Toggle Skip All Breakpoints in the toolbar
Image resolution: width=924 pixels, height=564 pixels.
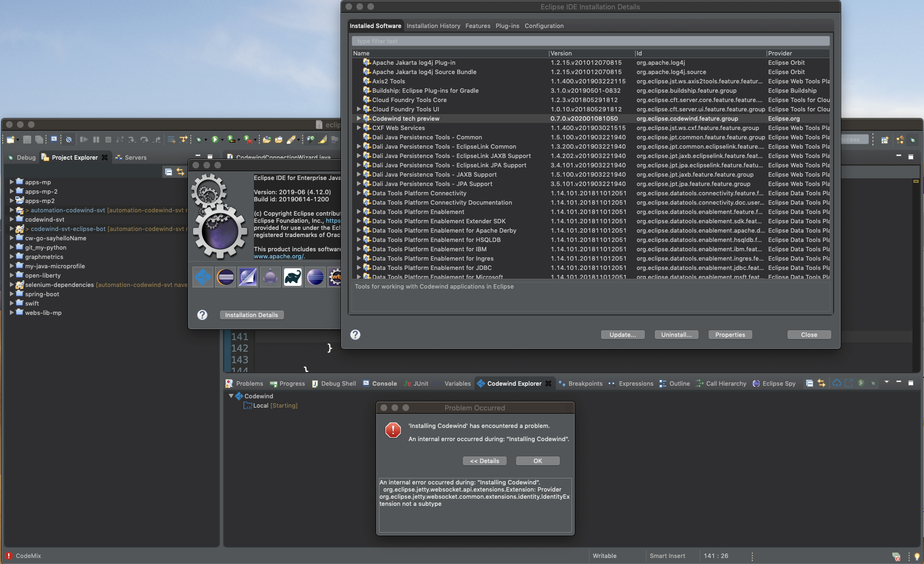69,140
